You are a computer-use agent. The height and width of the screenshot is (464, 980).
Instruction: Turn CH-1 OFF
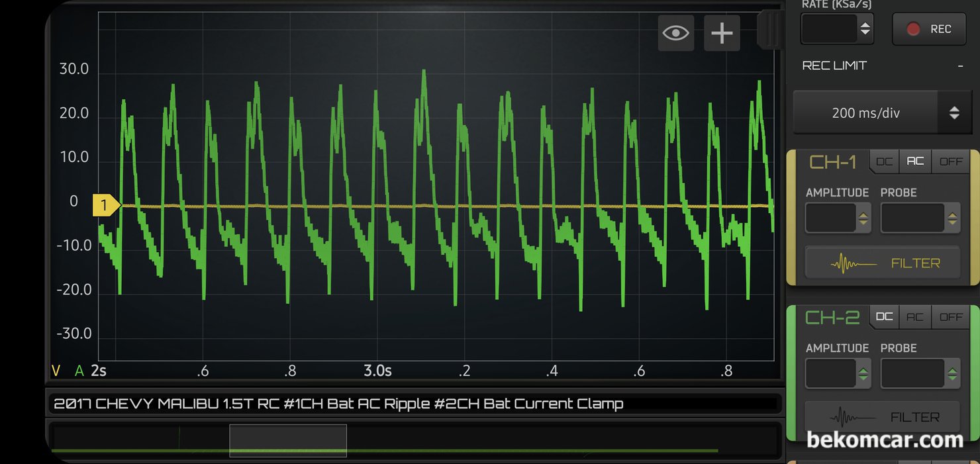click(x=950, y=162)
